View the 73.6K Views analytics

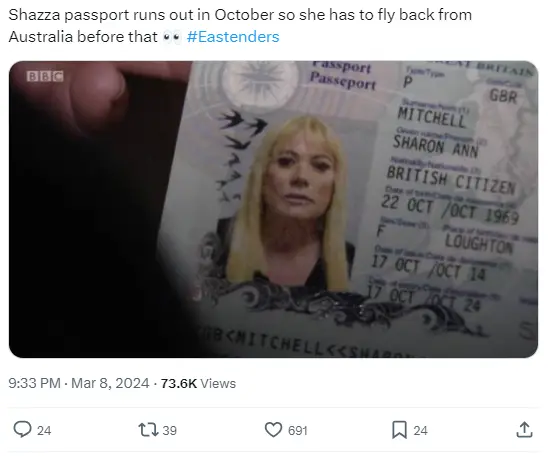tap(198, 383)
